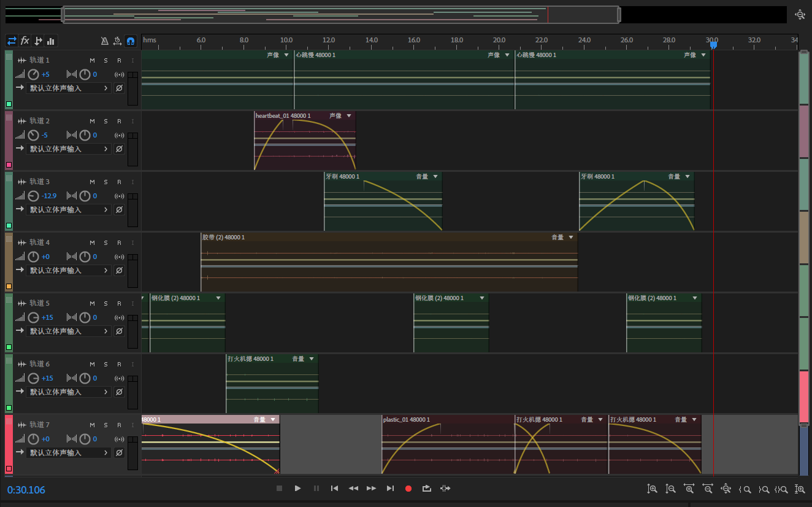This screenshot has height=507, width=812.
Task: Show the fx effects view
Action: click(25, 41)
